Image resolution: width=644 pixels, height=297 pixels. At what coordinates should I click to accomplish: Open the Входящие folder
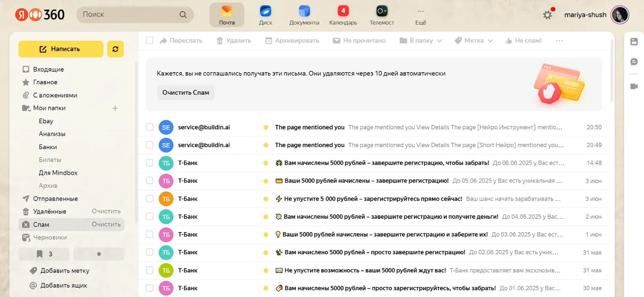click(48, 69)
